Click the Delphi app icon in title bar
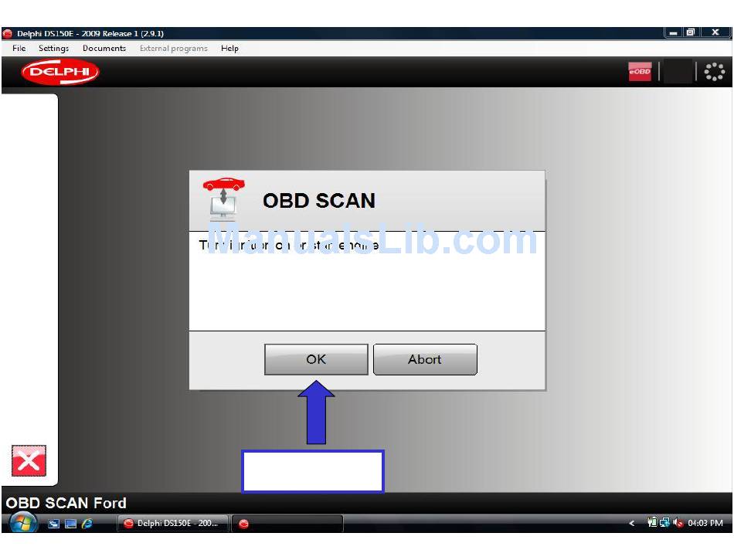The width and height of the screenshot is (734, 560). pyautogui.click(x=8, y=34)
